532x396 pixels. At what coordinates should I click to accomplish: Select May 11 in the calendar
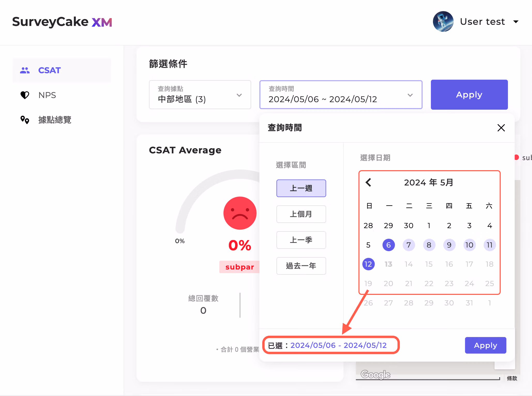[489, 245]
